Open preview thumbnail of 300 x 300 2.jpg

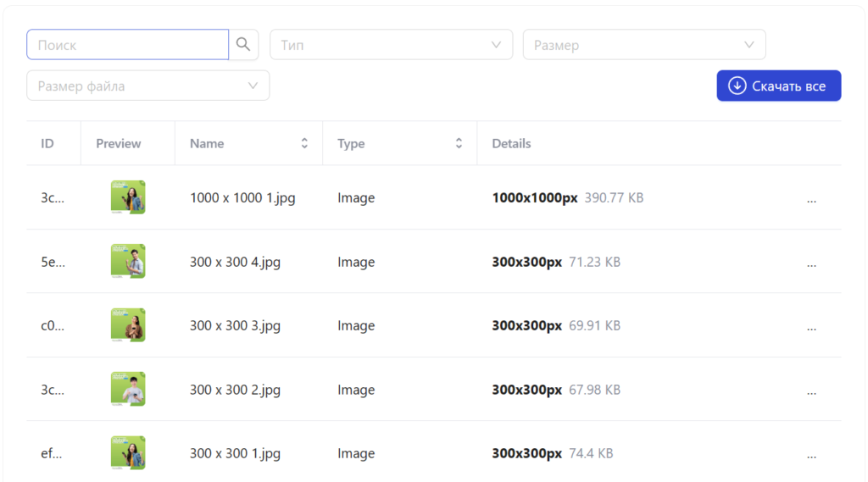coord(128,389)
